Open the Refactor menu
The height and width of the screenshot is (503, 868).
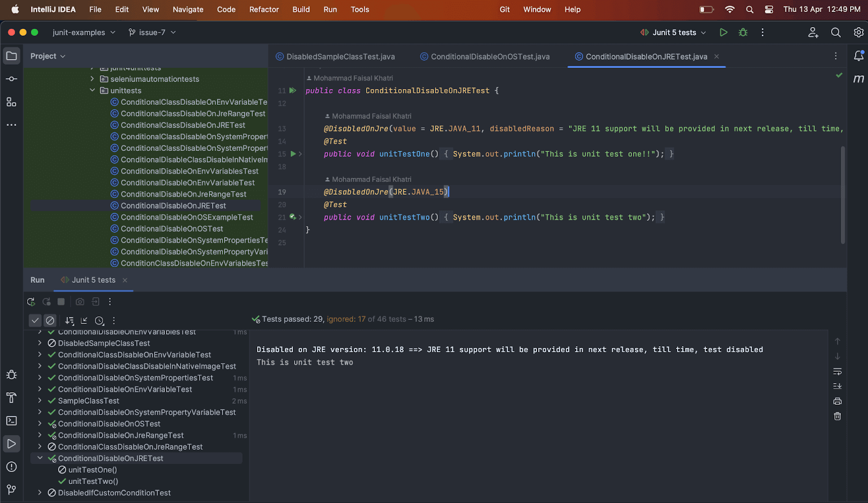tap(264, 9)
